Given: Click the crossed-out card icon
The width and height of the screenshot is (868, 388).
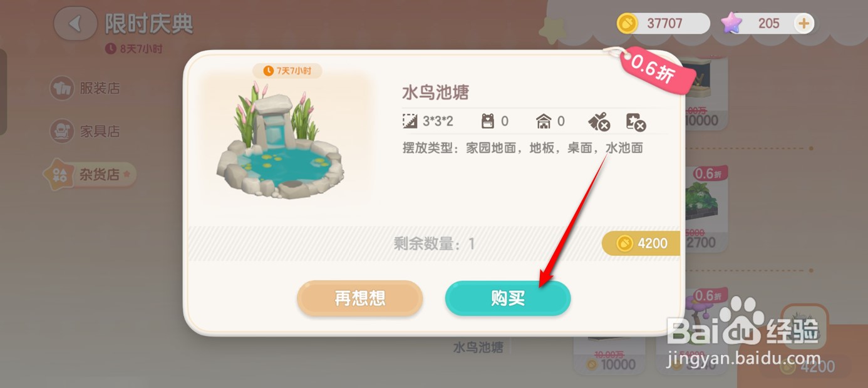Looking at the screenshot, I should pyautogui.click(x=636, y=122).
